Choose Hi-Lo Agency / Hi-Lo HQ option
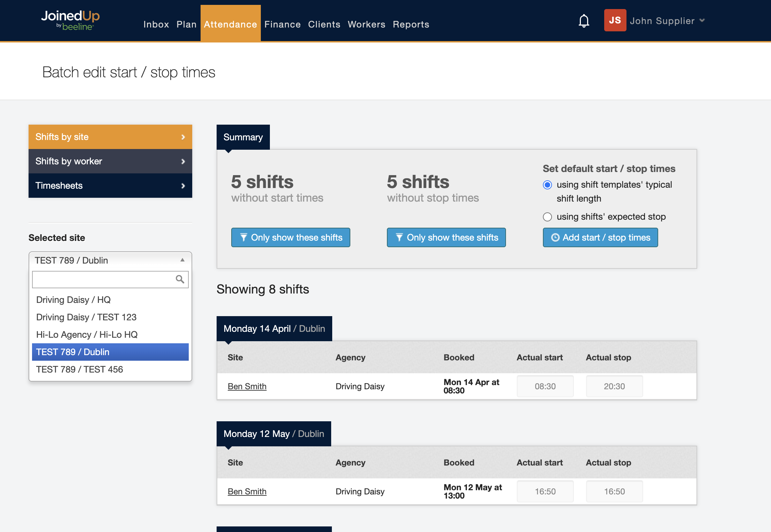 (87, 335)
